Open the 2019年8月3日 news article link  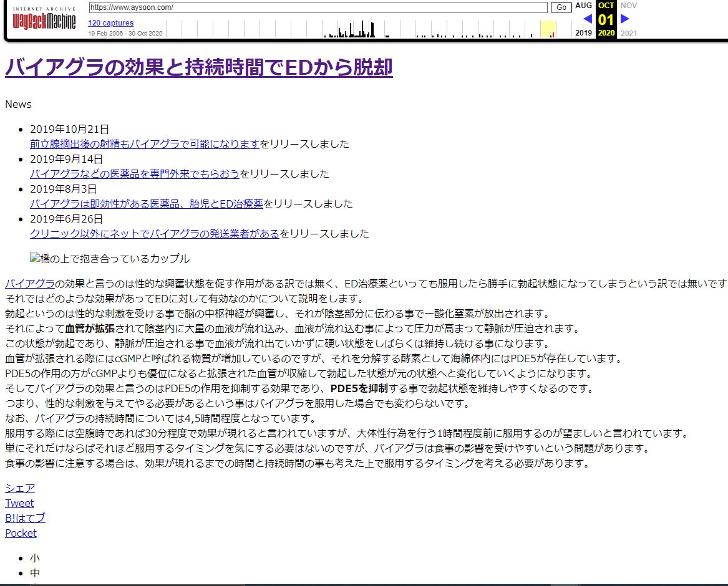pos(147,204)
